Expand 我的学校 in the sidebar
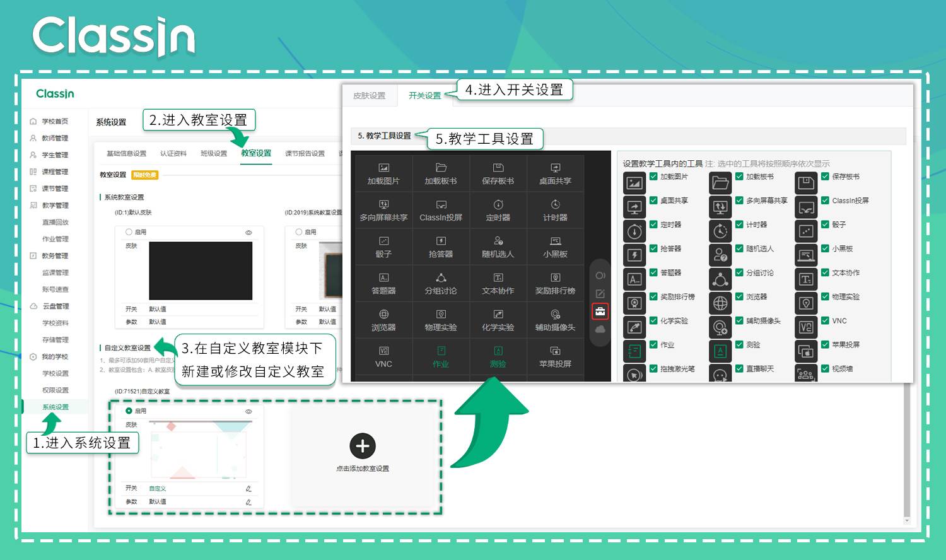The image size is (946, 560). click(x=55, y=356)
